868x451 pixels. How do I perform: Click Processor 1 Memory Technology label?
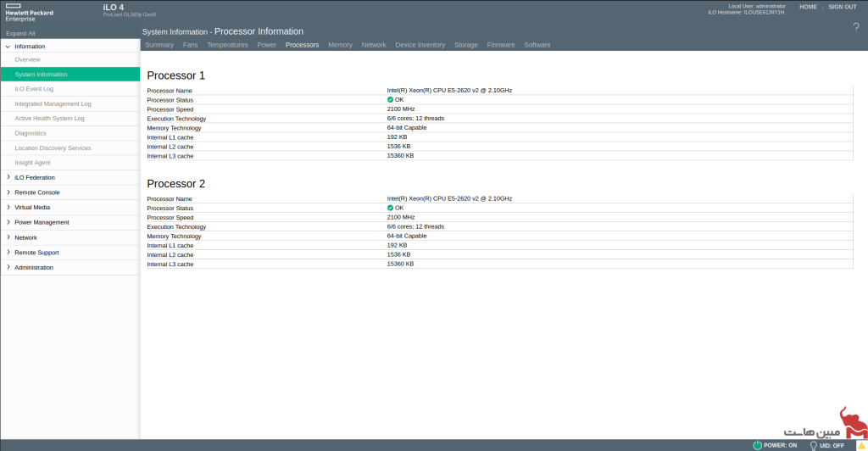click(x=175, y=128)
